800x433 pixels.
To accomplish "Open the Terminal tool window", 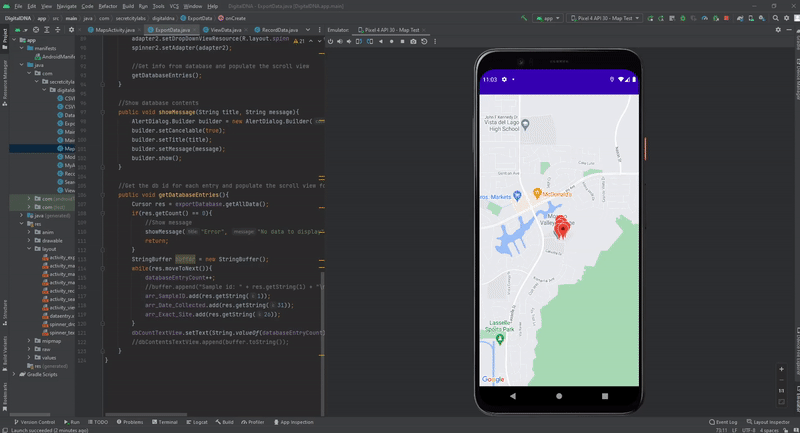I will click(x=165, y=422).
